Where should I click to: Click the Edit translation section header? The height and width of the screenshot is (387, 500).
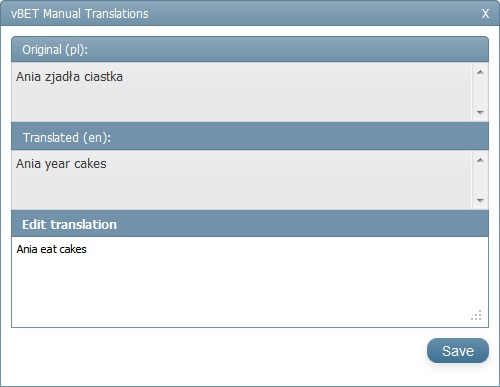tap(250, 224)
